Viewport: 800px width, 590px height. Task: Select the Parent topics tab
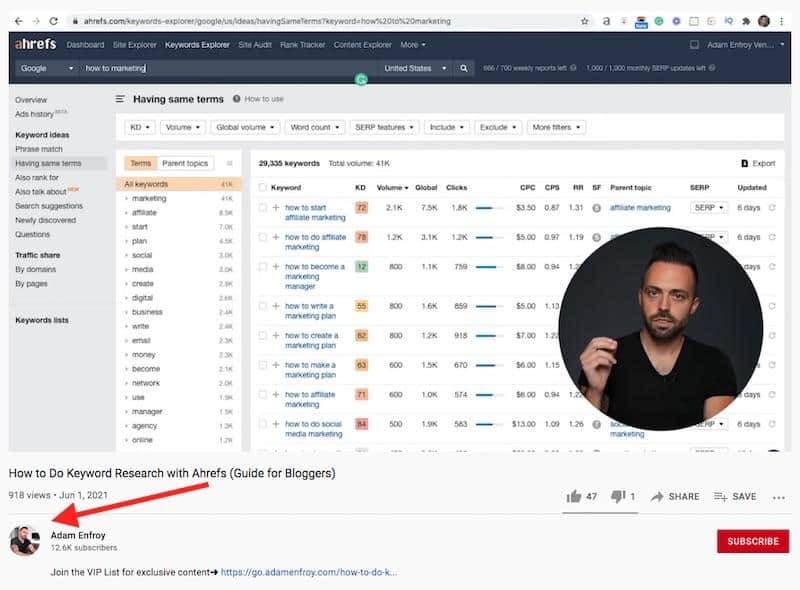(185, 163)
